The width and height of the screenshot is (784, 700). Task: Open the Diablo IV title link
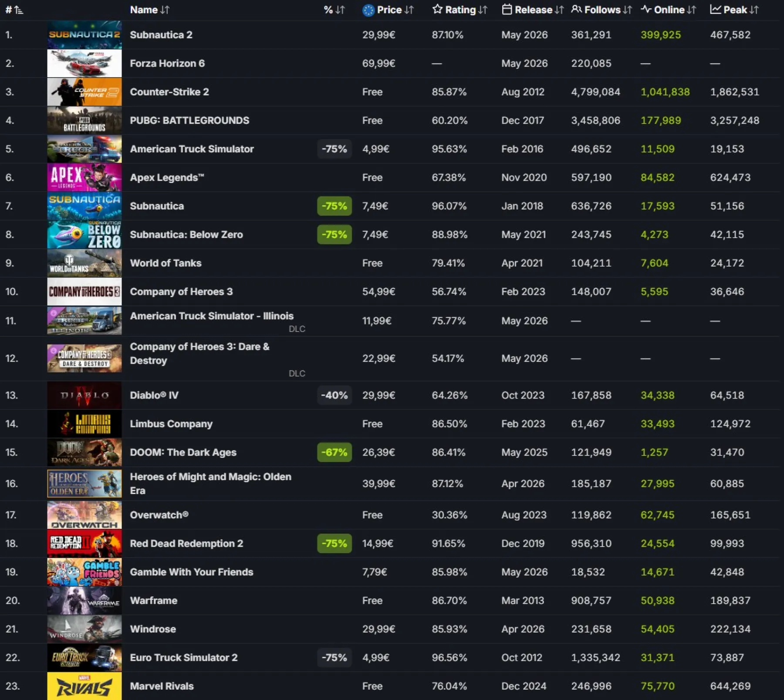[x=154, y=395]
